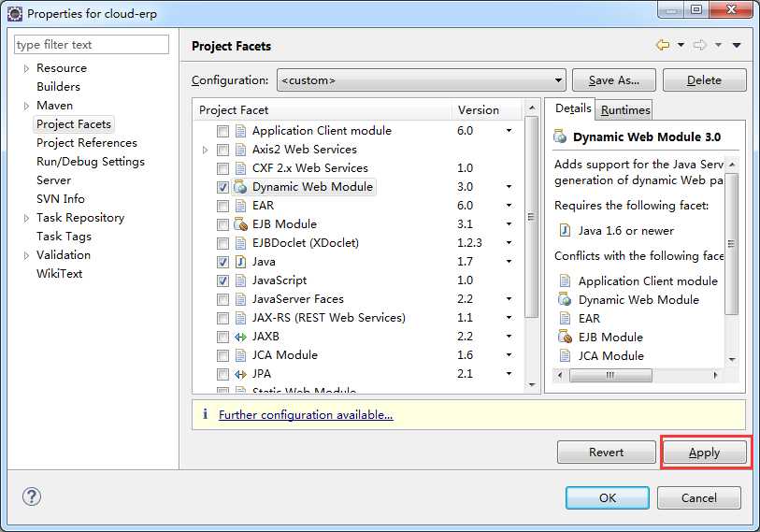The width and height of the screenshot is (760, 532).
Task: Click the Dynamic Web Module facet icon
Action: [x=240, y=187]
